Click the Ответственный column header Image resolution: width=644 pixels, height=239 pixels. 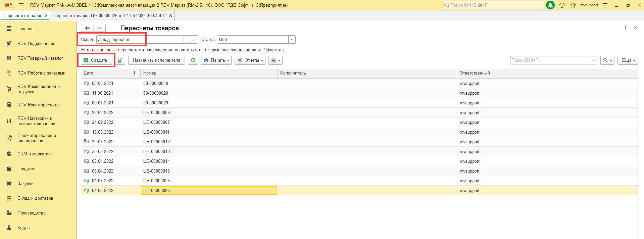pyautogui.click(x=547, y=73)
